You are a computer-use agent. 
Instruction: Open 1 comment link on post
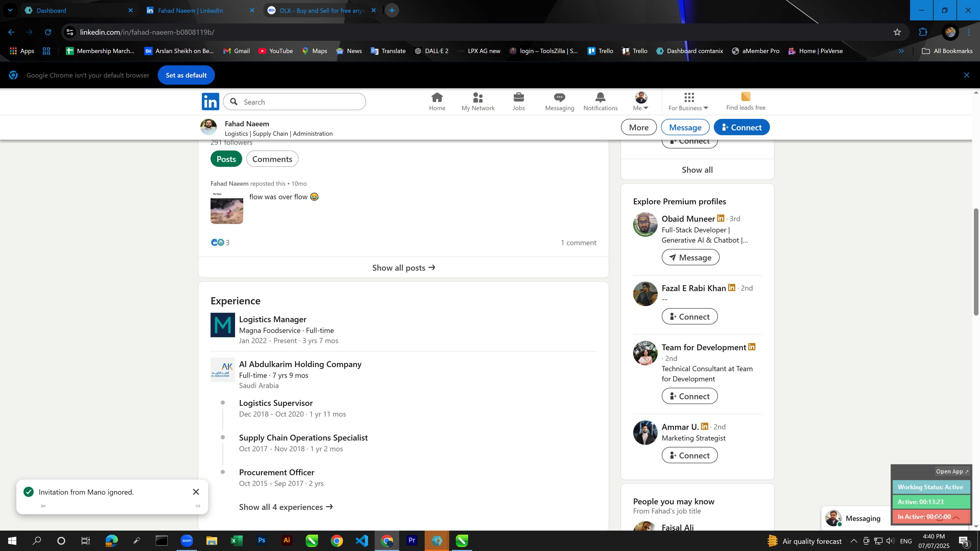[578, 243]
